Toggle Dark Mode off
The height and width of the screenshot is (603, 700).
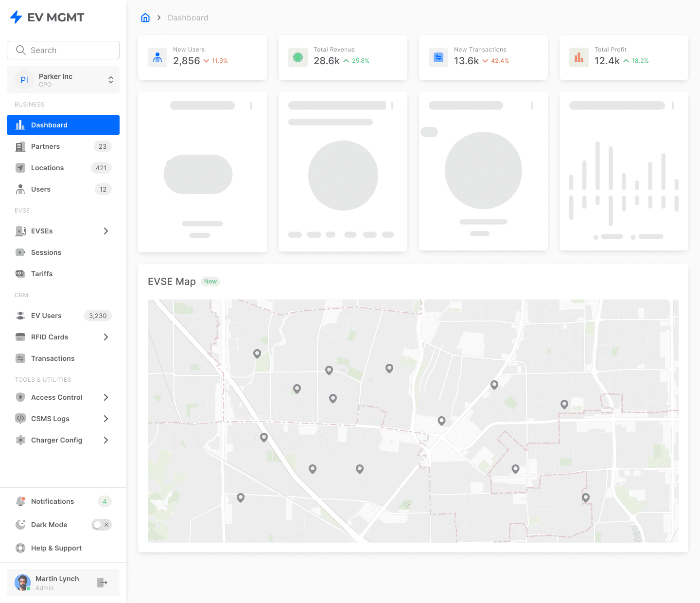coord(101,525)
